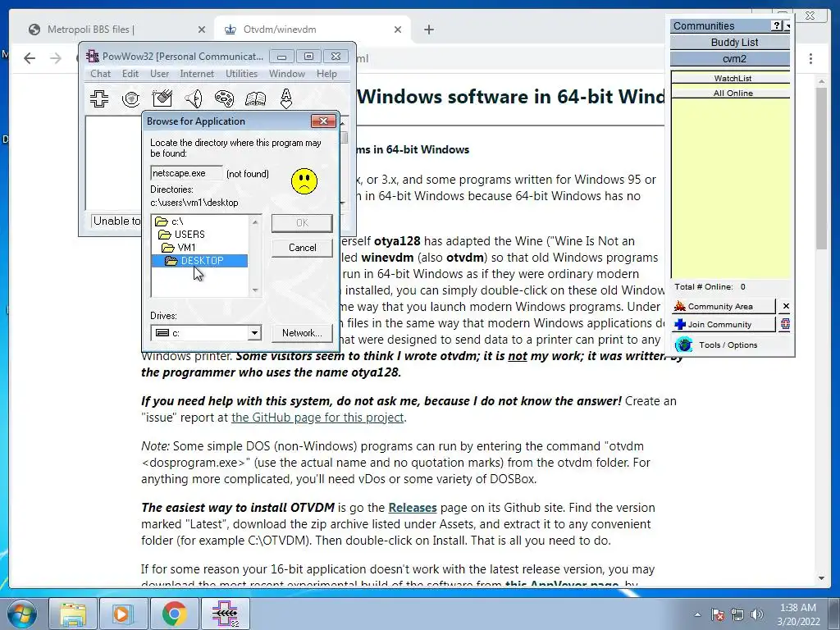
Task: Open the Utilities menu in PowWow32
Action: click(x=241, y=73)
